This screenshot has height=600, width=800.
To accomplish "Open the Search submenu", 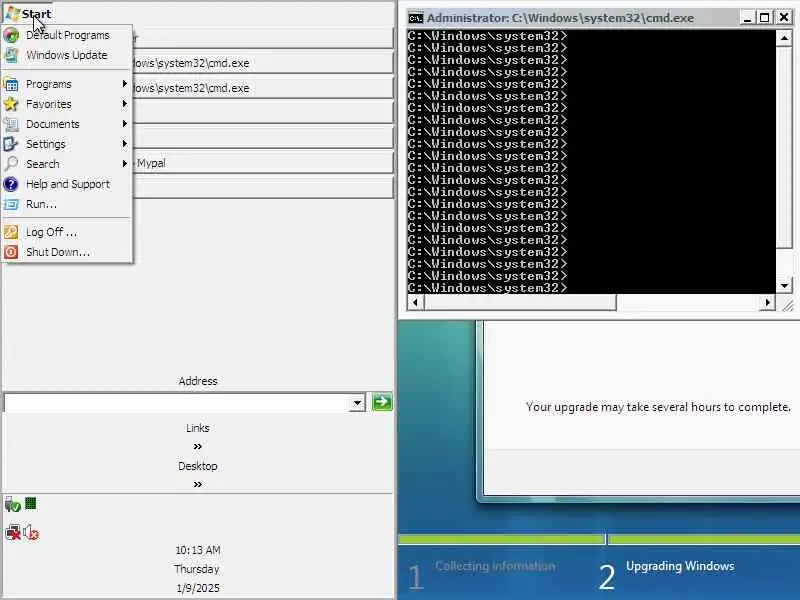I will coord(67,164).
